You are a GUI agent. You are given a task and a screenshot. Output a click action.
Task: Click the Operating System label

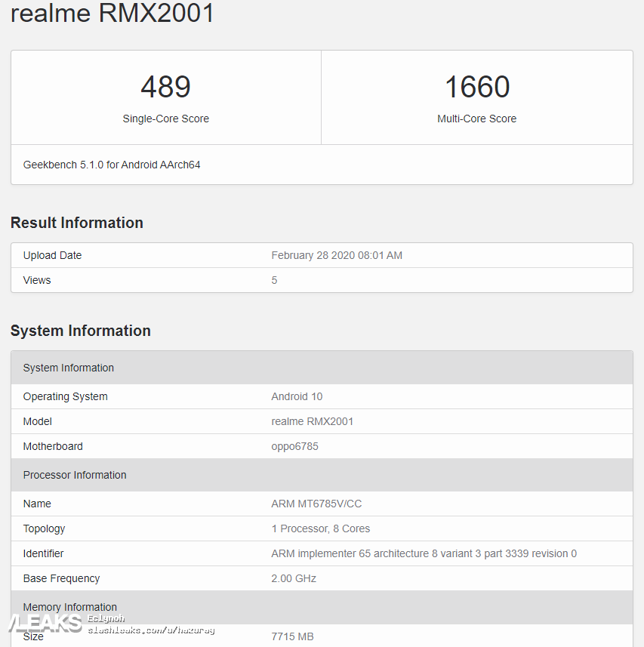65,396
